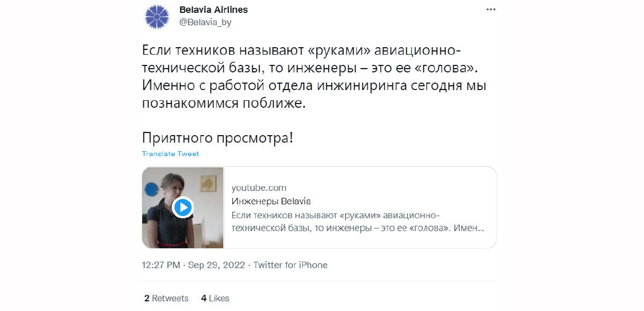The height and width of the screenshot is (311, 644).
Task: Click the Translate Tweet link
Action: [170, 154]
